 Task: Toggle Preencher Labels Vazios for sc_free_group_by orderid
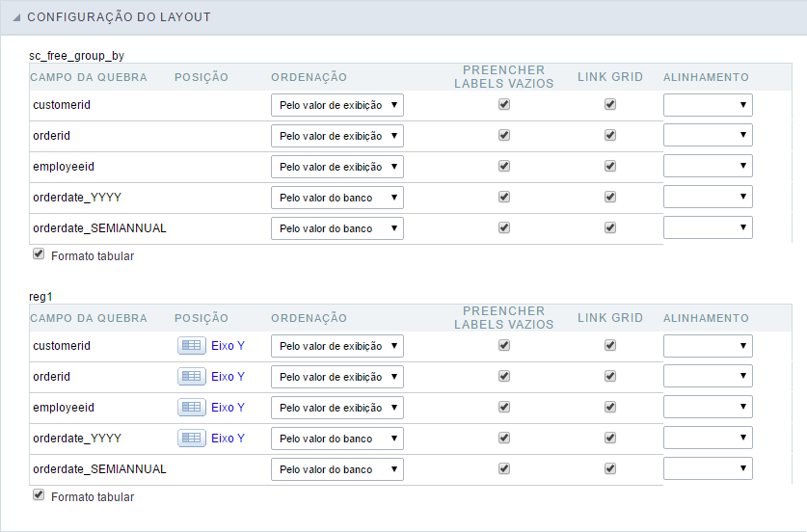tap(504, 135)
